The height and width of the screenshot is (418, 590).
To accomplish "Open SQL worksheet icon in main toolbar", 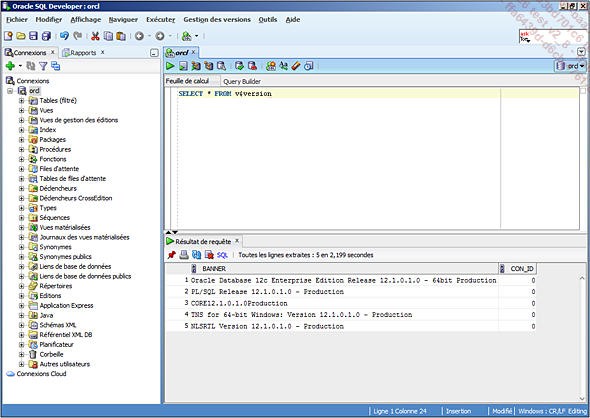I will click(x=186, y=36).
